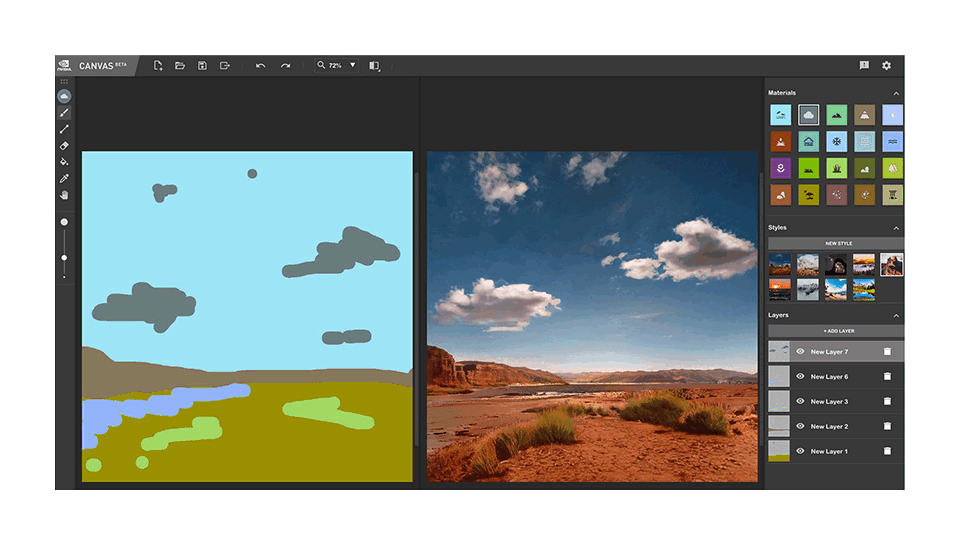
Task: Select the Eraser tool
Action: [64, 145]
